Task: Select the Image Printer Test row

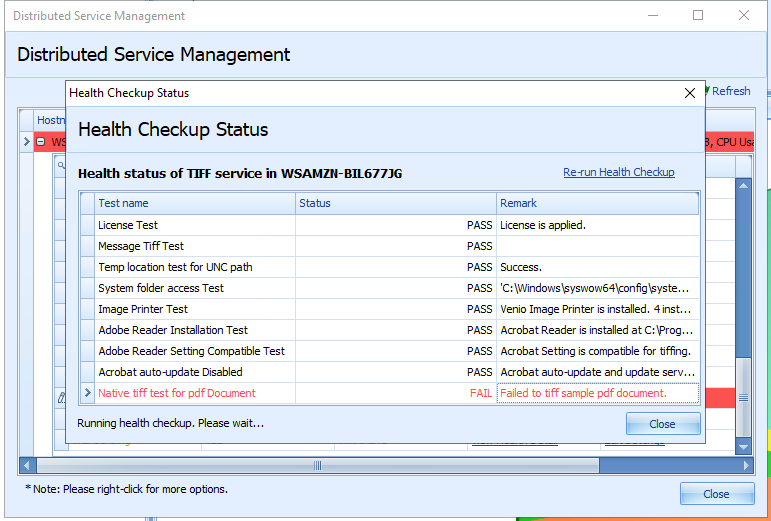Action: coord(389,309)
